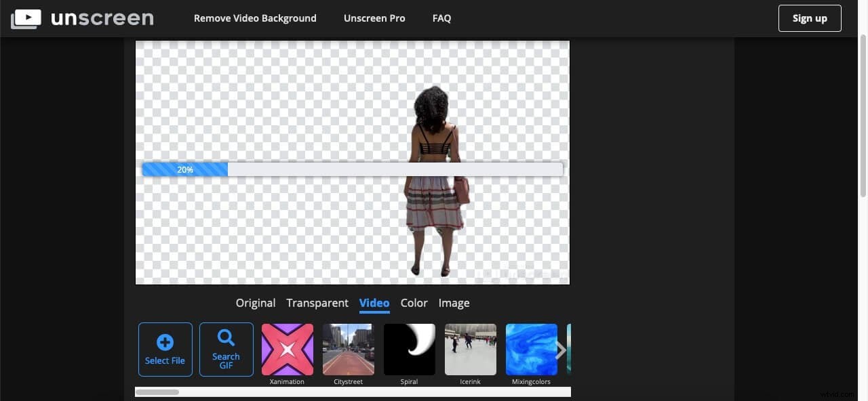Expand more backgrounds with the right arrow

(x=560, y=350)
